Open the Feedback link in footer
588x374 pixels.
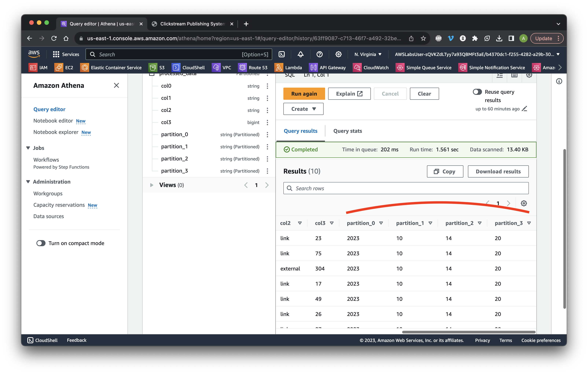tap(77, 340)
